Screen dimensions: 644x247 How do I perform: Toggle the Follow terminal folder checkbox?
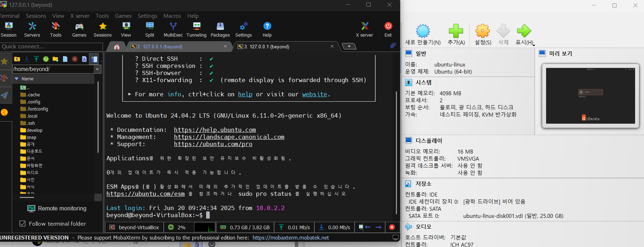click(x=22, y=224)
